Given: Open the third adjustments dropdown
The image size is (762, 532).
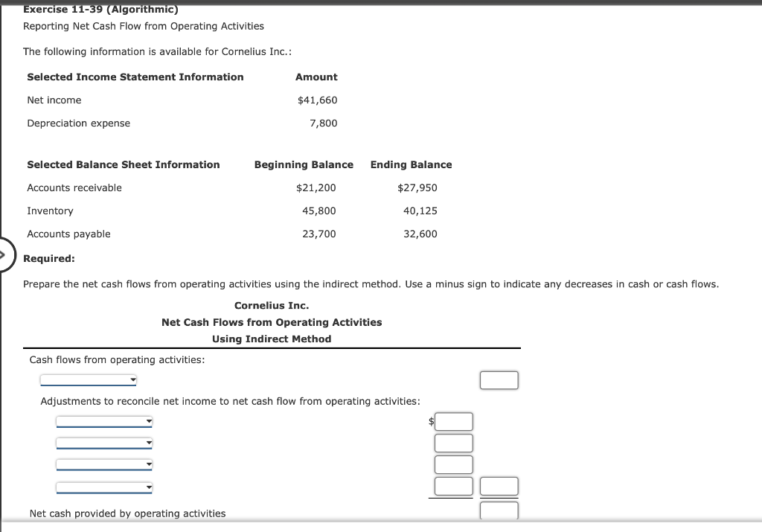Looking at the screenshot, I should [x=104, y=464].
